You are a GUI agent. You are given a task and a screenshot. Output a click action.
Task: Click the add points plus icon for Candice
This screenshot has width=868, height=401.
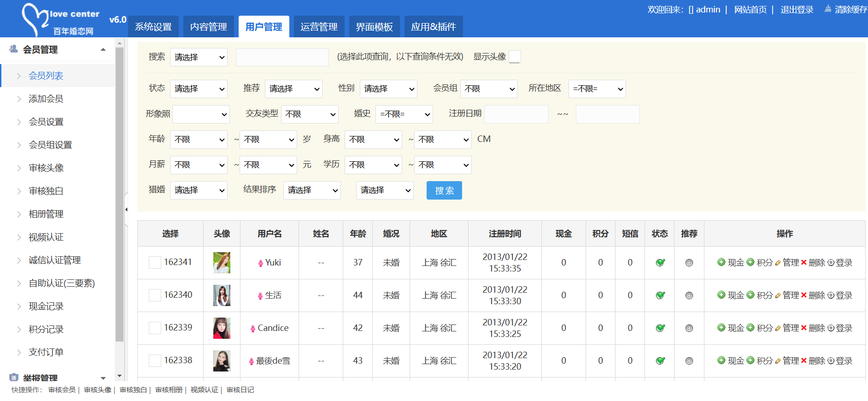click(x=750, y=328)
